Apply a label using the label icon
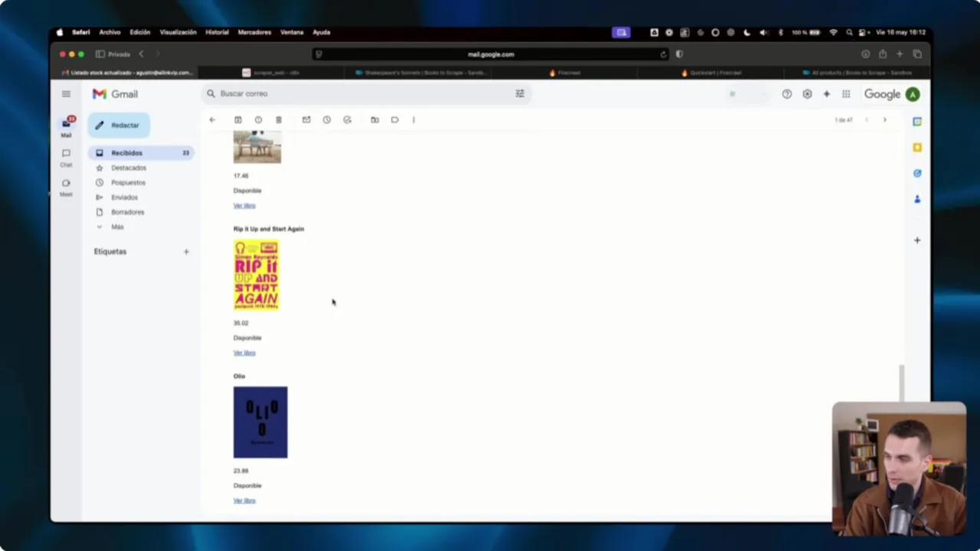The width and height of the screenshot is (980, 551). pos(395,120)
